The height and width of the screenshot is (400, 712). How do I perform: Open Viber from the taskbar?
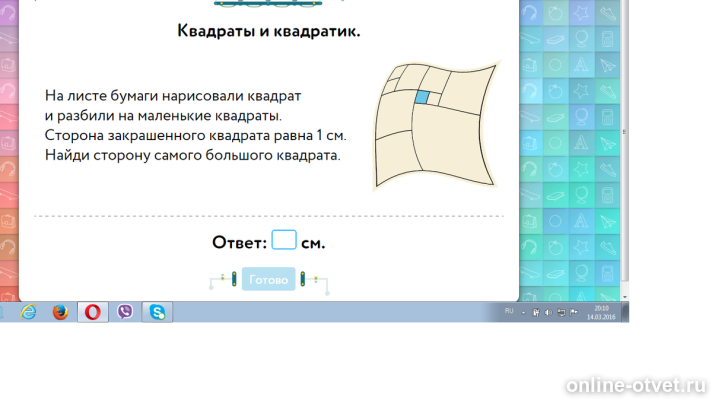coord(125,312)
